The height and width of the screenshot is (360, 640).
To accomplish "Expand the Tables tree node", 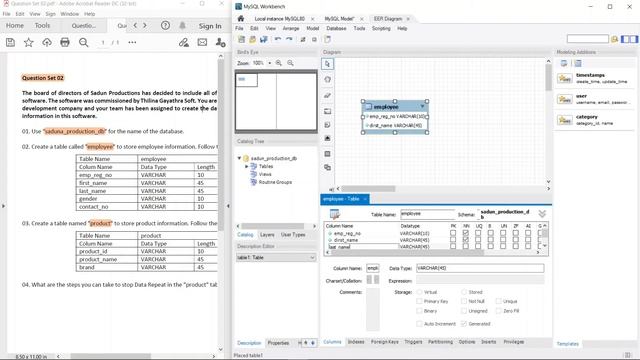I will tap(247, 167).
